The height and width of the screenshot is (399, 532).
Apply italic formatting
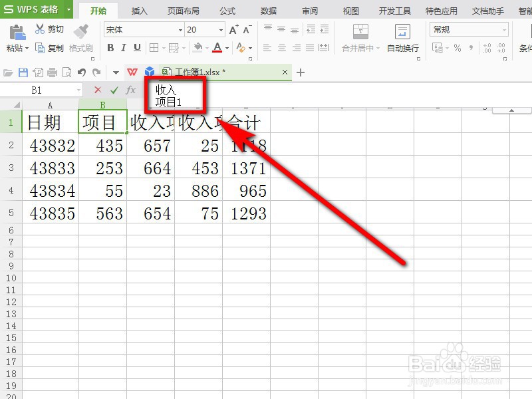[x=124, y=49]
